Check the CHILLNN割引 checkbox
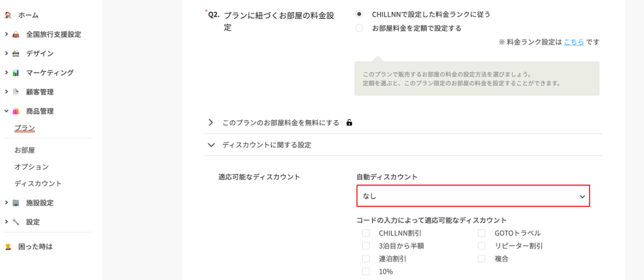The width and height of the screenshot is (644, 280). coord(366,233)
